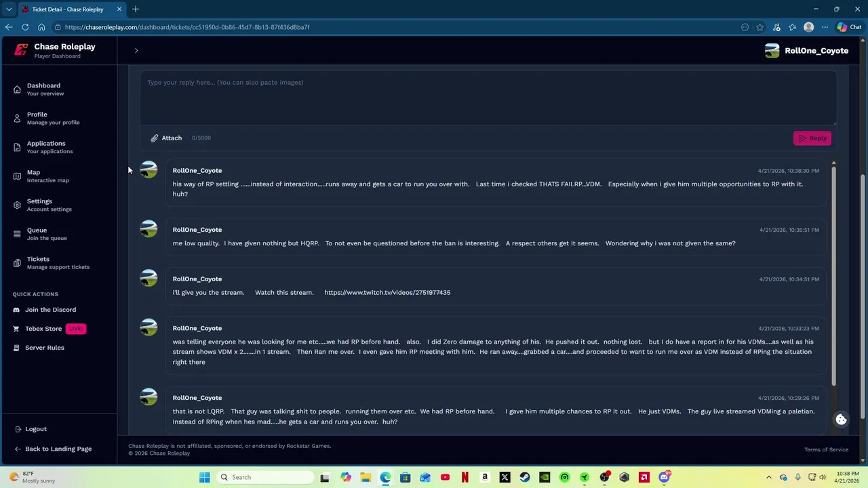
Task: Close the Ticket Detail browser tab
Action: (119, 9)
